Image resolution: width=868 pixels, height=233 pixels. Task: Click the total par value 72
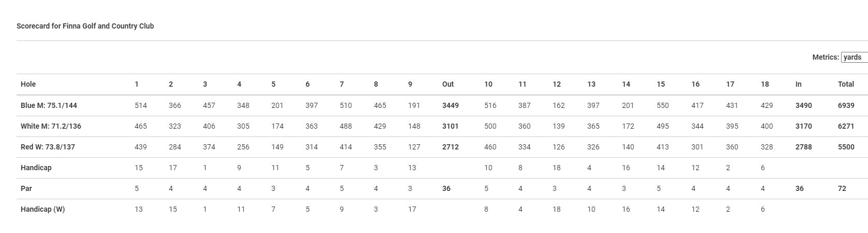(842, 188)
